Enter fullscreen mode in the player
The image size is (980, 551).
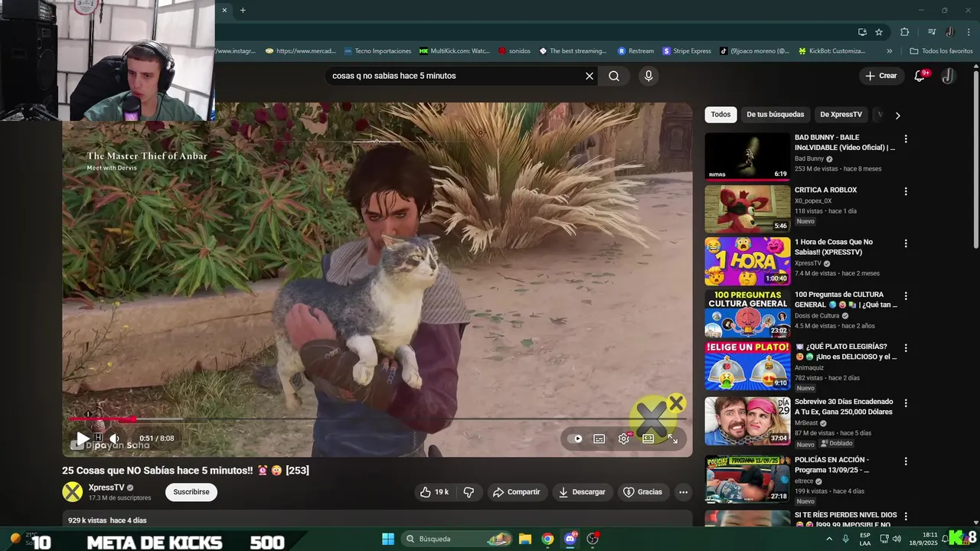click(673, 439)
